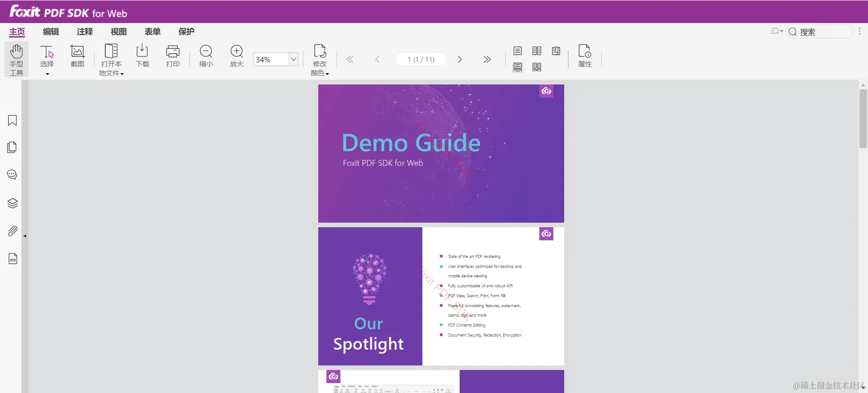The image size is (868, 393).
Task: Switch to the 视图 (View) tab
Action: click(x=119, y=32)
